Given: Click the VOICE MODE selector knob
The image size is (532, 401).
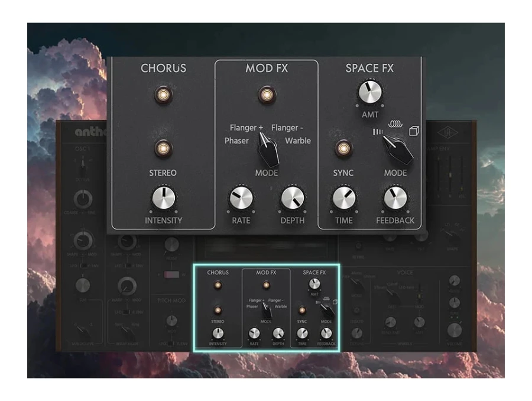Looking at the screenshot, I should pos(356,285).
